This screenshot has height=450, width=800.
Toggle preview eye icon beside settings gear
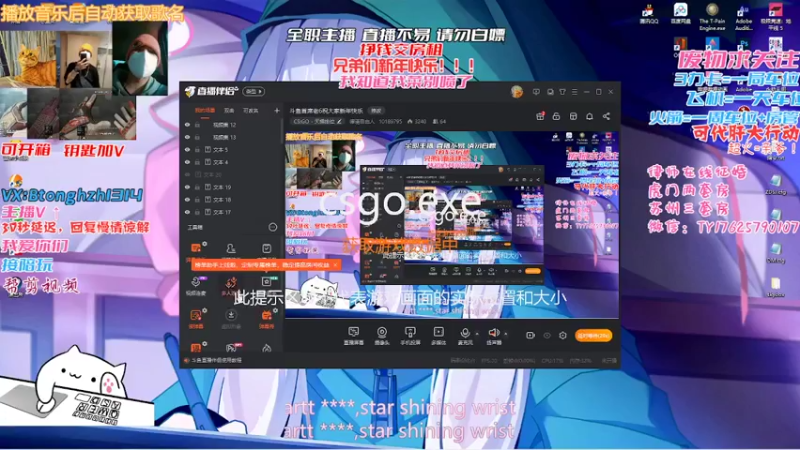click(x=547, y=335)
